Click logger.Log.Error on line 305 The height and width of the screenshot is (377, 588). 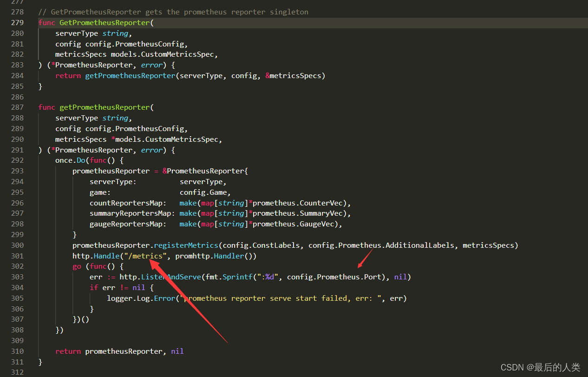tap(141, 298)
